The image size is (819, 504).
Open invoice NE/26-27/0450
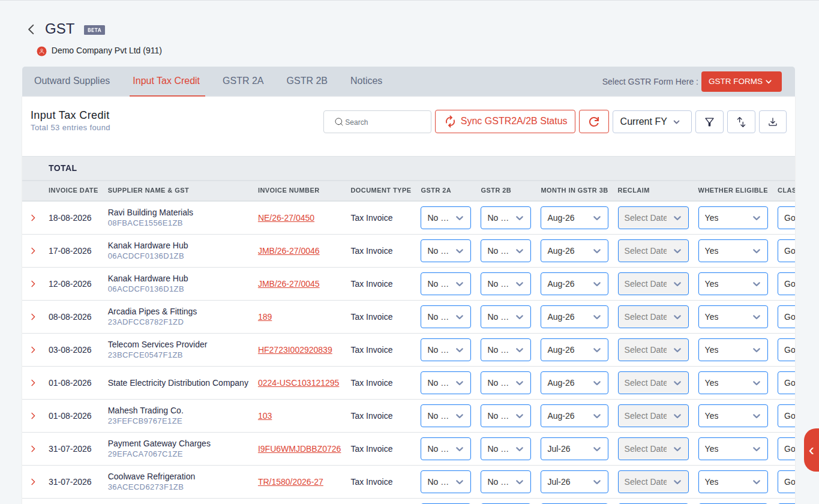(x=286, y=218)
